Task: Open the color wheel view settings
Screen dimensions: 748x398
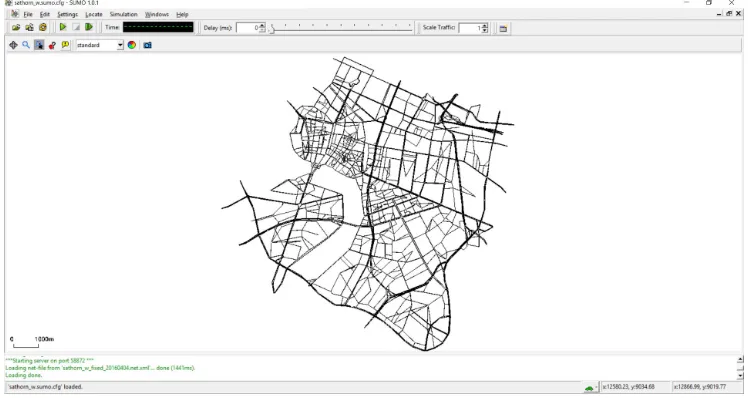Action: (132, 45)
